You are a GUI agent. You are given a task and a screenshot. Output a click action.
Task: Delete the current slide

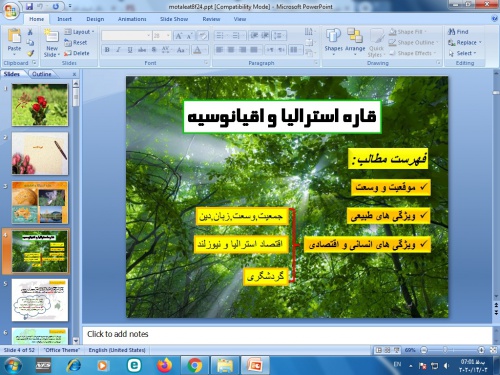pyautogui.click(x=77, y=53)
